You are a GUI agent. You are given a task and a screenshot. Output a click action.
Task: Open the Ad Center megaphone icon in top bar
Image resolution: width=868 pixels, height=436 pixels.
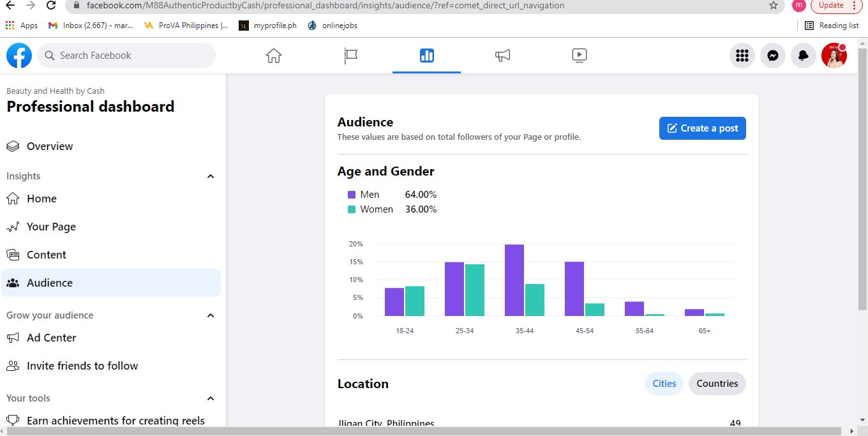pyautogui.click(x=503, y=56)
